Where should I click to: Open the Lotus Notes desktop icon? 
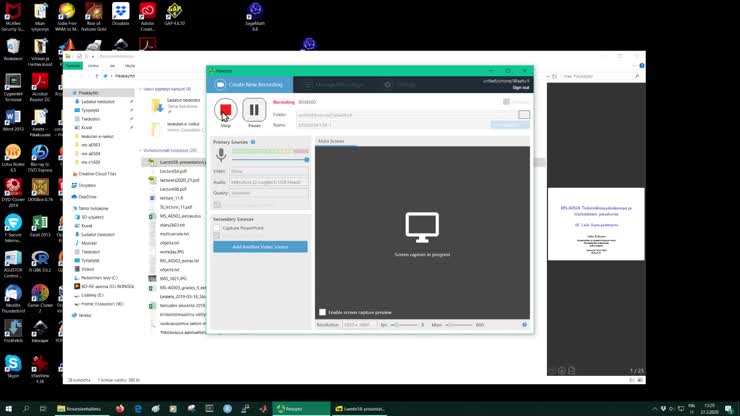point(13,158)
